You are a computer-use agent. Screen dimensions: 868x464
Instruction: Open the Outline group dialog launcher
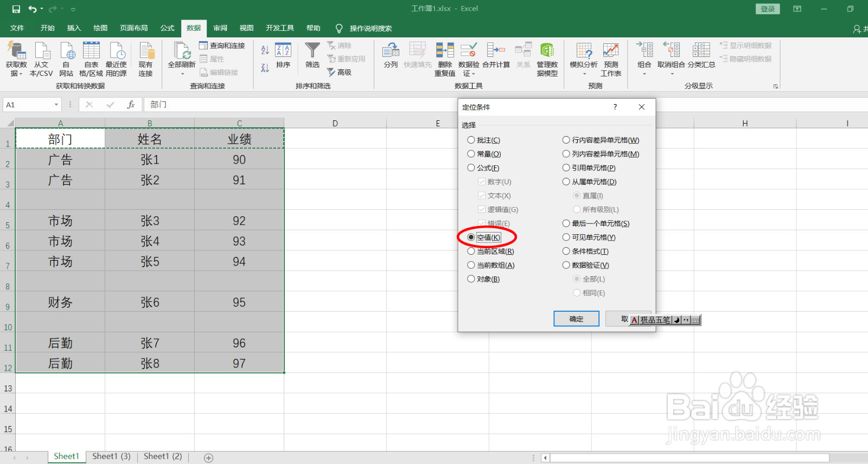coord(776,86)
